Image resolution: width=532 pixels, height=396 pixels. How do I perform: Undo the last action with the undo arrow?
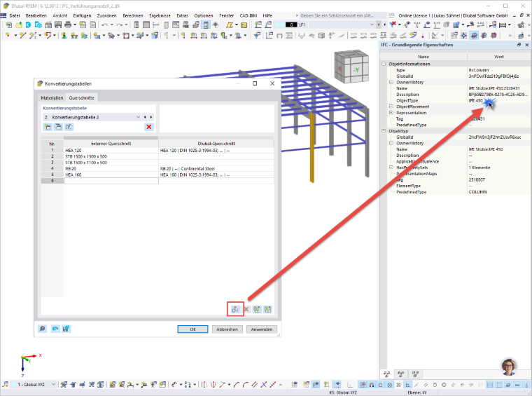[104, 25]
